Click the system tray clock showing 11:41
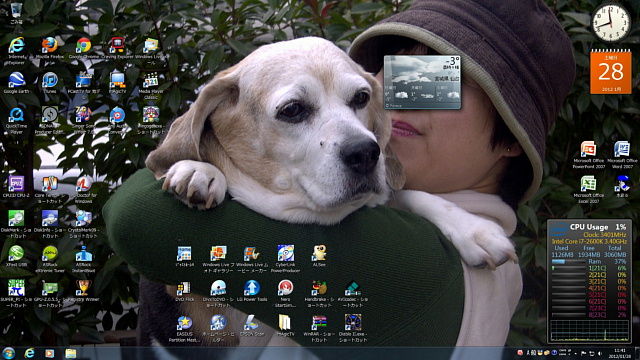640x360 pixels. point(619,353)
